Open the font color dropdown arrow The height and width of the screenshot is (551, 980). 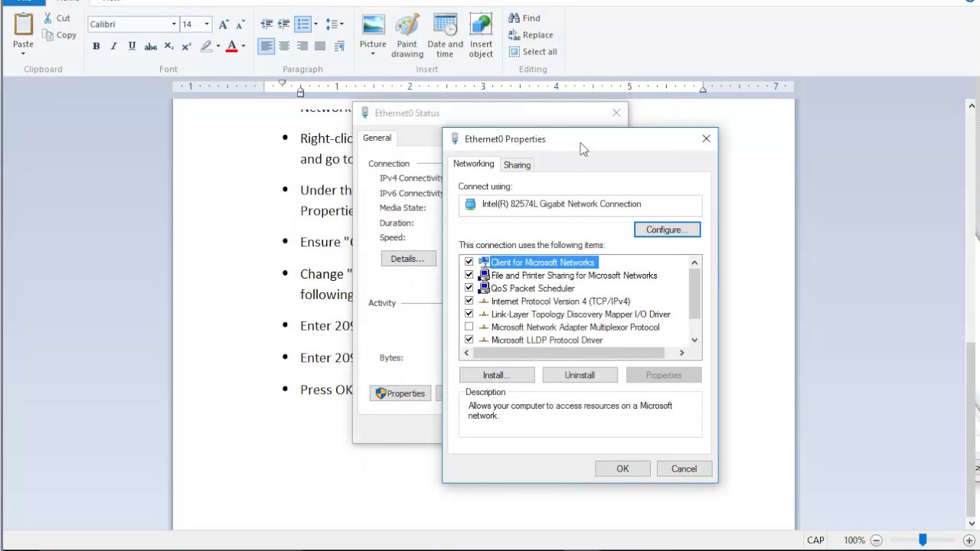(243, 47)
